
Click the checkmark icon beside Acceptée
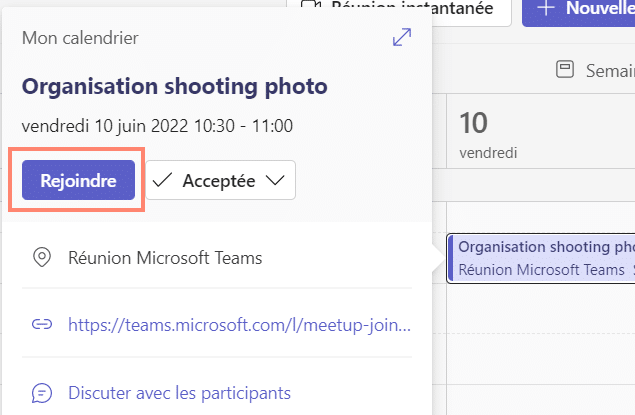(x=162, y=180)
